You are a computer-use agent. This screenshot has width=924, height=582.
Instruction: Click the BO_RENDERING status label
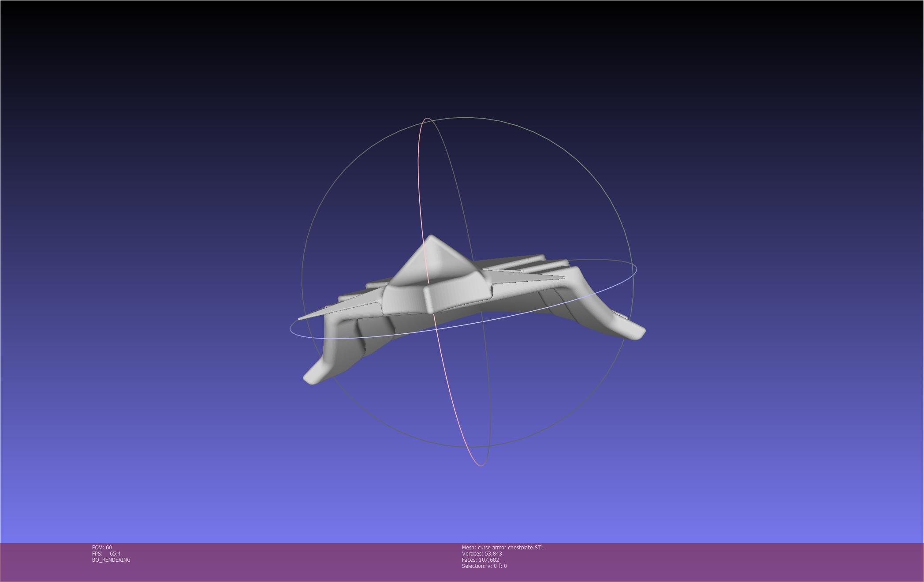tap(111, 560)
